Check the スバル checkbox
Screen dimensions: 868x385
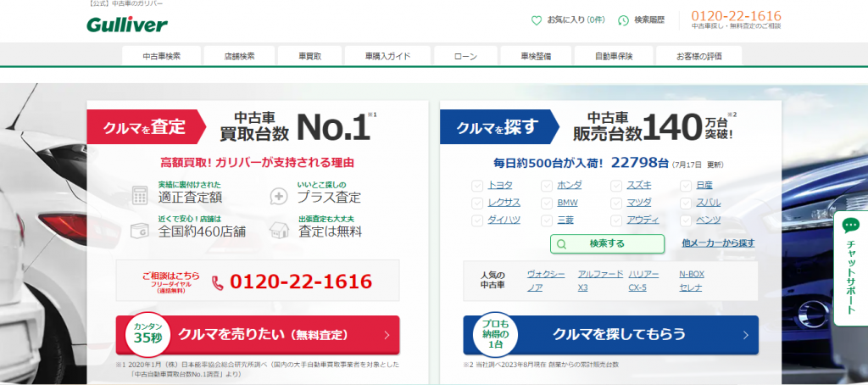click(686, 203)
